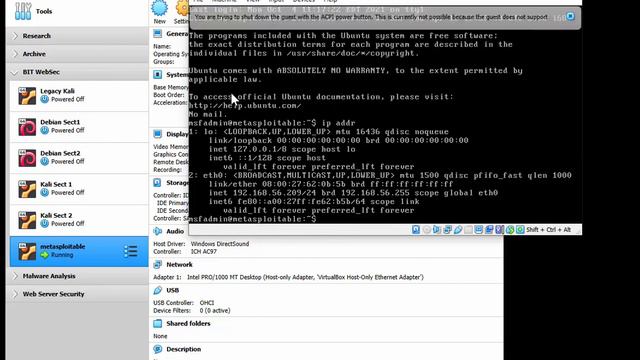Click the Kali Sect 2 VM icon
640x360 pixels.
point(27,220)
